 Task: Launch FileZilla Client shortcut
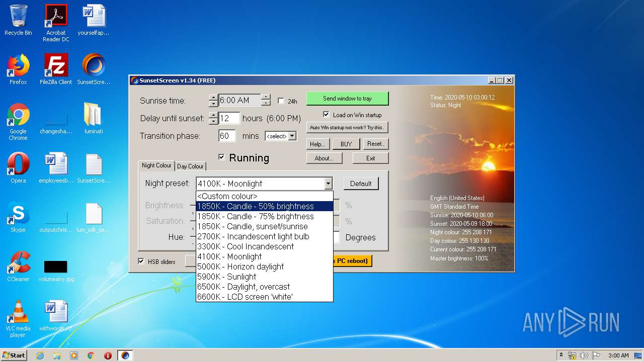coord(56,69)
